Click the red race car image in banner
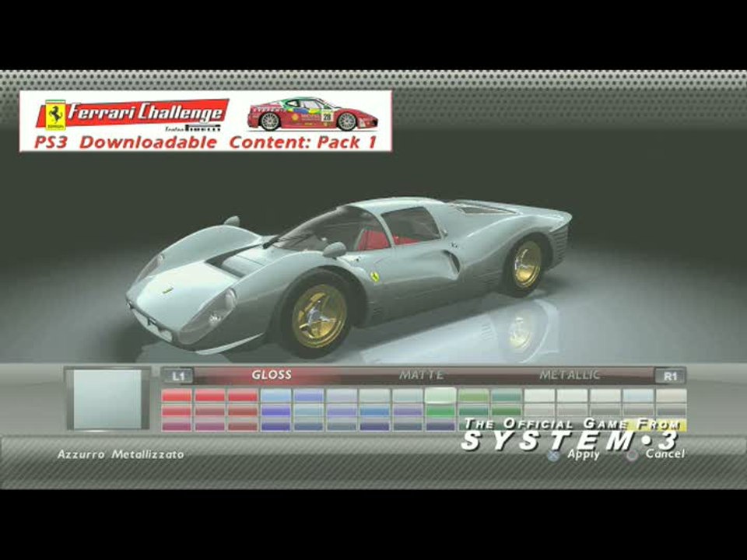This screenshot has width=747, height=560. click(313, 114)
